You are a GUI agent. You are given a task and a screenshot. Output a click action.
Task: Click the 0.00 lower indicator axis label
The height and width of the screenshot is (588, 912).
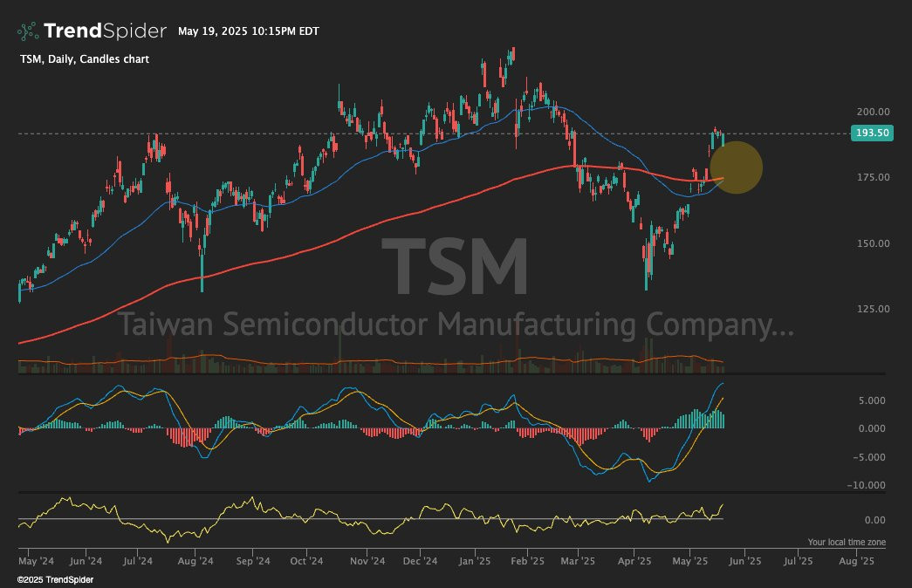tap(875, 520)
